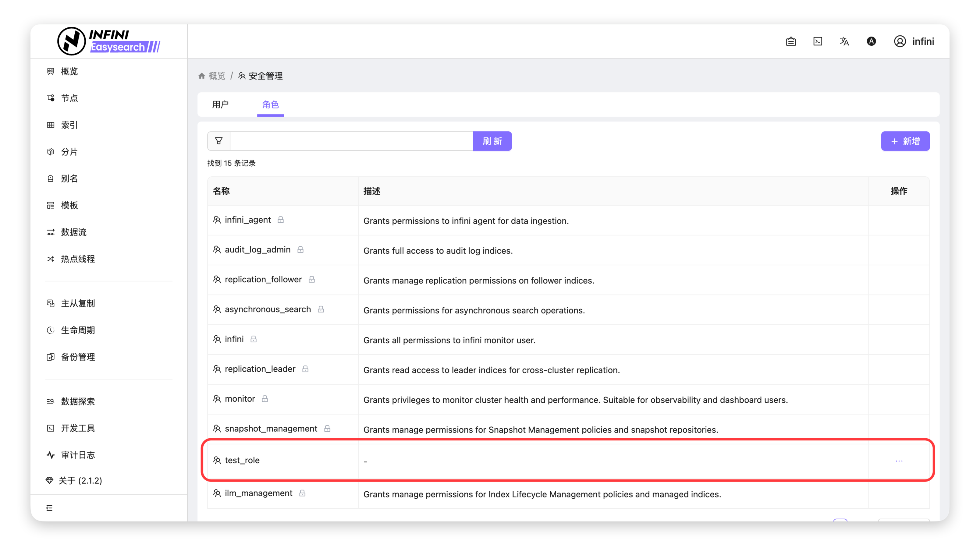The width and height of the screenshot is (980, 558).
Task: Open the terminal console icon in header
Action: click(818, 41)
